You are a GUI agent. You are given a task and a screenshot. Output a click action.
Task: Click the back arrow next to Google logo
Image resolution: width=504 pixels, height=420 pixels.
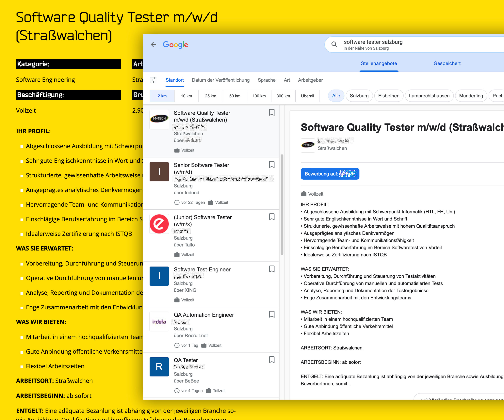point(153,44)
